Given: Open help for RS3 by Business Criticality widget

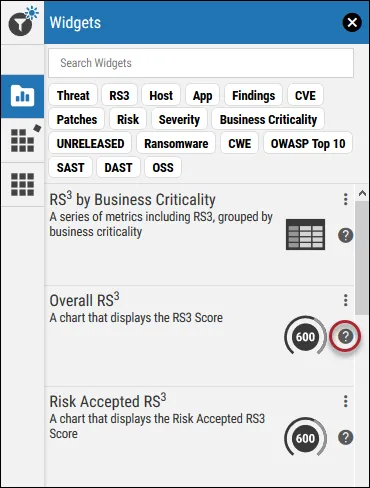Looking at the screenshot, I should click(x=346, y=235).
